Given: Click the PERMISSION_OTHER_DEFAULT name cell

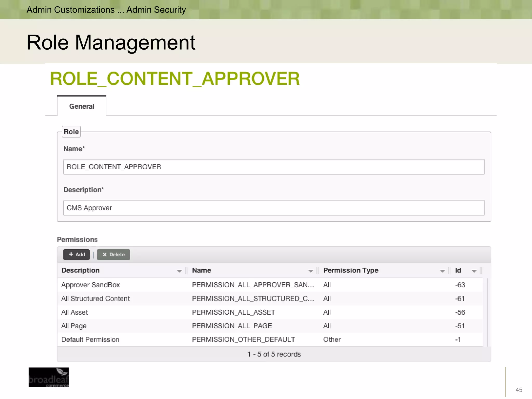Looking at the screenshot, I should click(243, 340).
